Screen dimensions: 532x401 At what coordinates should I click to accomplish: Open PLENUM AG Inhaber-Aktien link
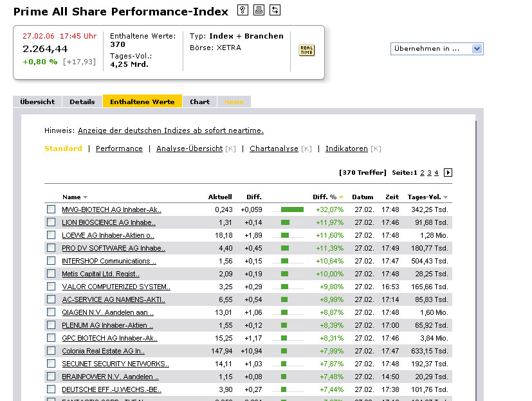point(107,325)
